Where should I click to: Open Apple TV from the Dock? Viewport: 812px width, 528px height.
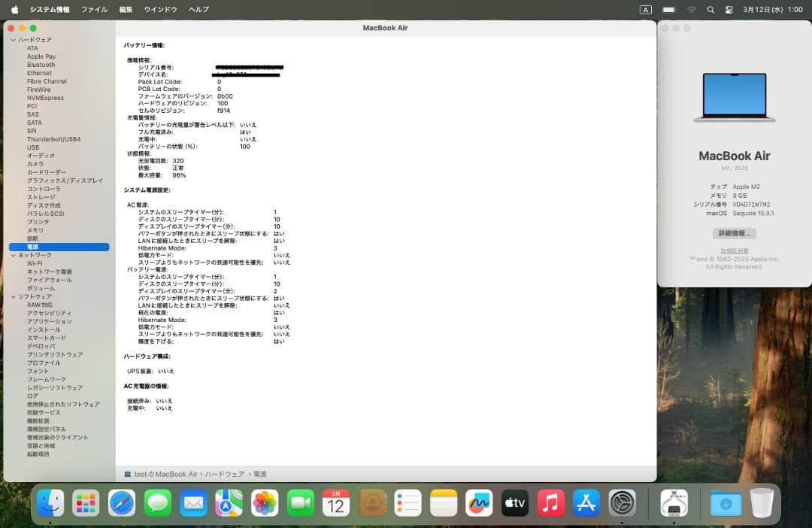[514, 503]
